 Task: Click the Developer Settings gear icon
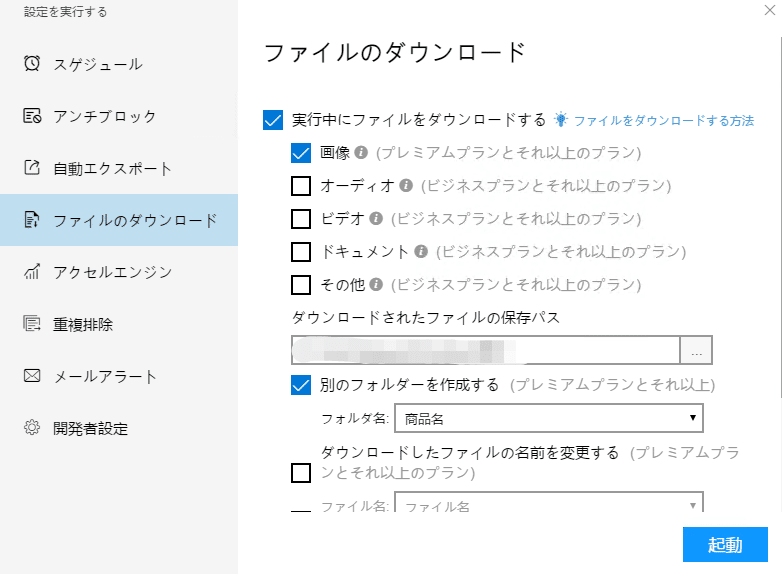(32, 428)
